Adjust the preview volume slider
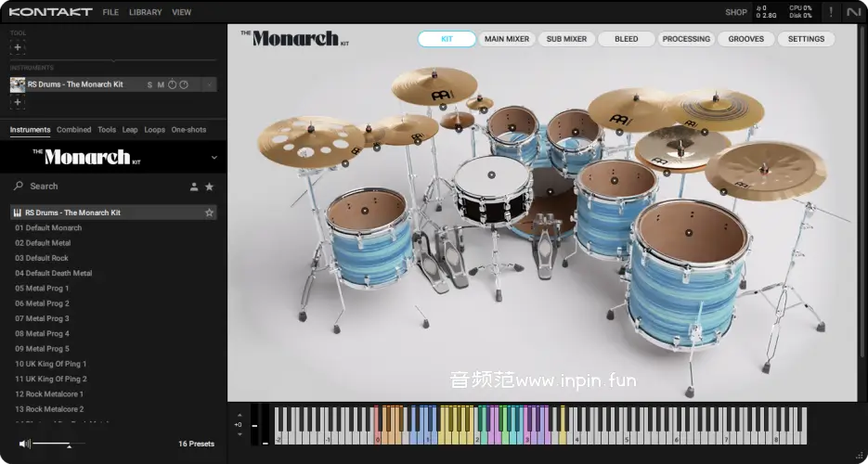868x464 pixels. click(58, 444)
